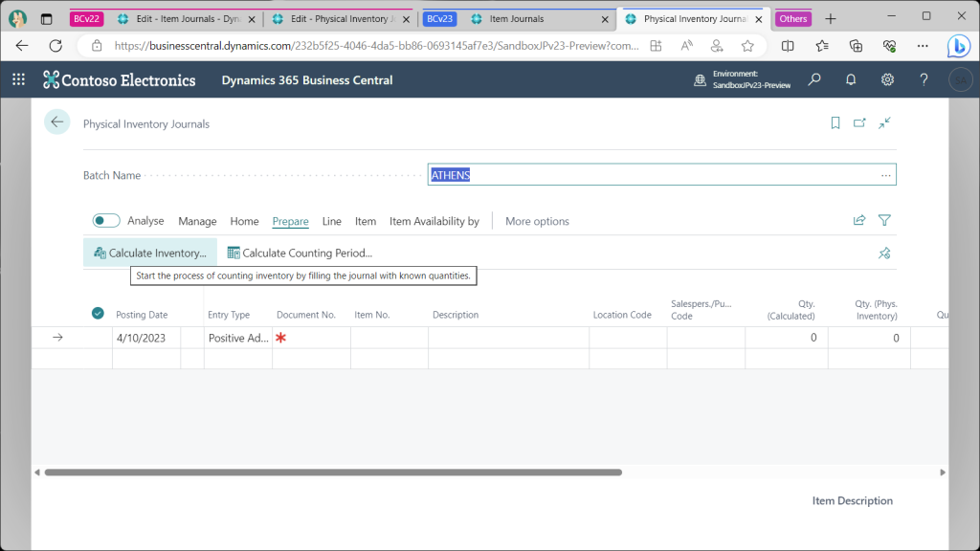Viewport: 980px width, 551px height.
Task: Add this page to favorites star
Action: (747, 46)
